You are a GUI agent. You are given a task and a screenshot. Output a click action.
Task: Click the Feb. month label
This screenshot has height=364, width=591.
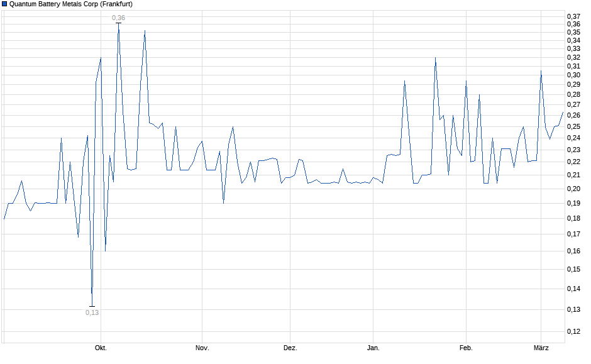coord(465,348)
